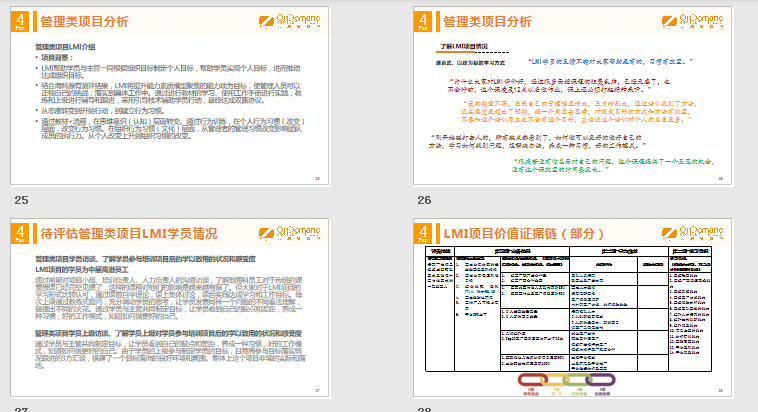Click the slide number label 25
Screen dimensions: 758x412
[21, 200]
